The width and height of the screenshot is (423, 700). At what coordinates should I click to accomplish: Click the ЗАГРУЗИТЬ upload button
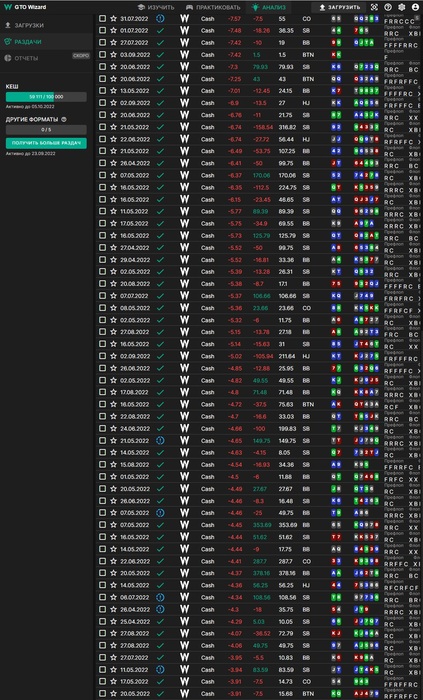[340, 7]
